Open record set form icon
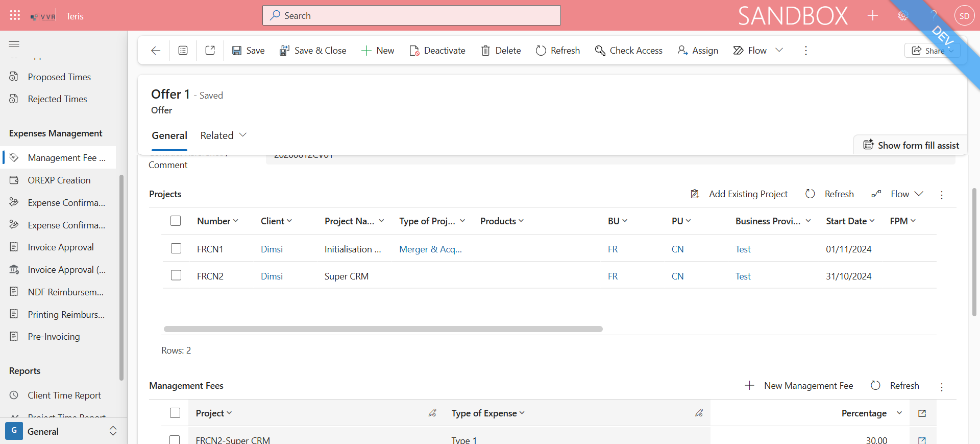980x444 pixels. click(x=183, y=51)
